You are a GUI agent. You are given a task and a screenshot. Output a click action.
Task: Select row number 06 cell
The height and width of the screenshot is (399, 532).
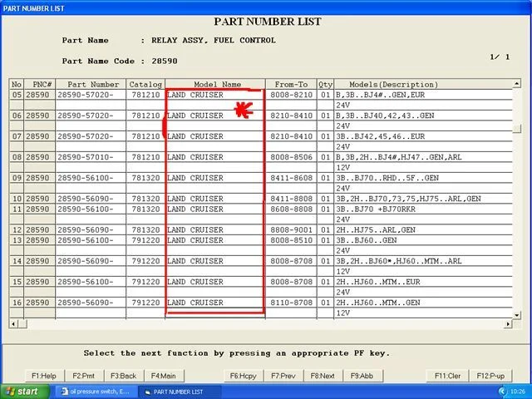pos(17,116)
